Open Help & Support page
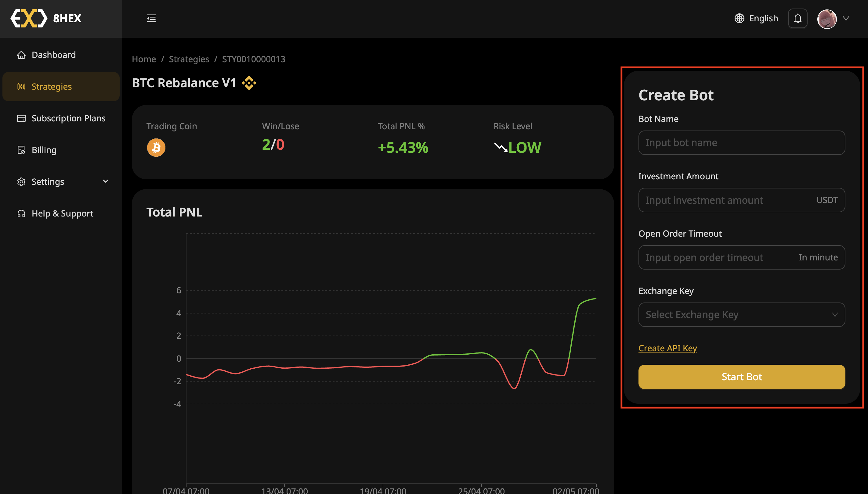Screen dimensions: 868x494 [62, 213]
